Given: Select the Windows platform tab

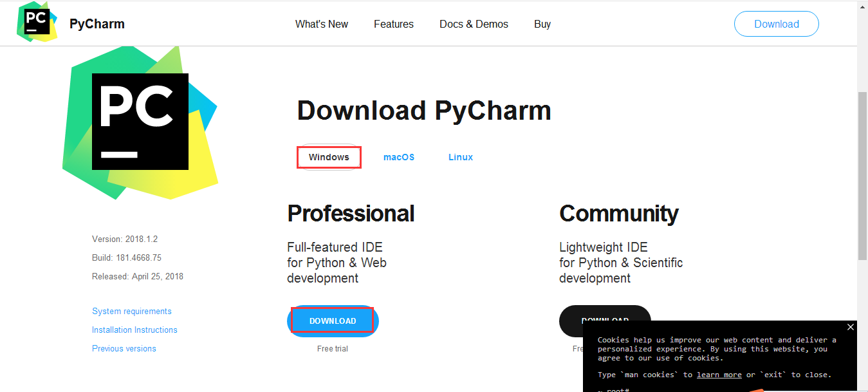Looking at the screenshot, I should point(329,157).
